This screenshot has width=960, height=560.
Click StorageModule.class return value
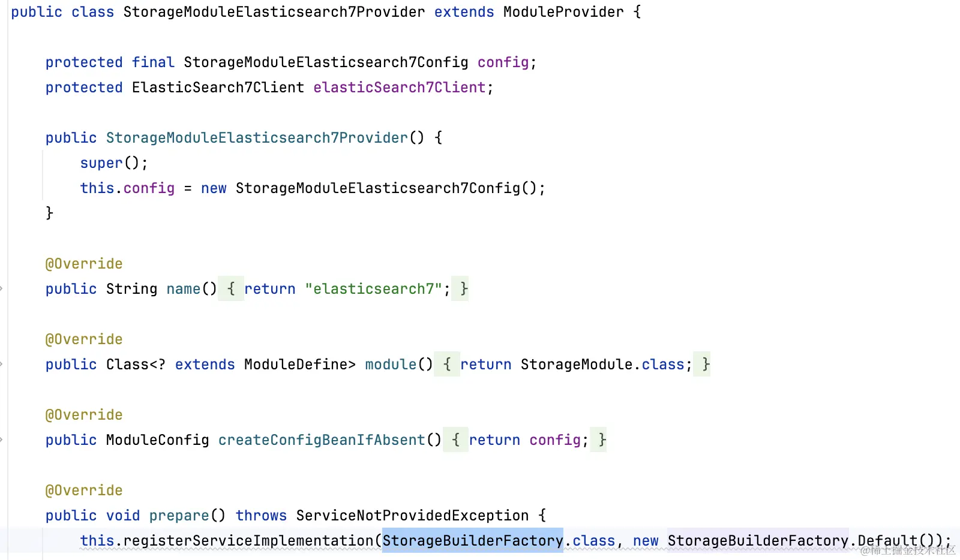click(602, 365)
